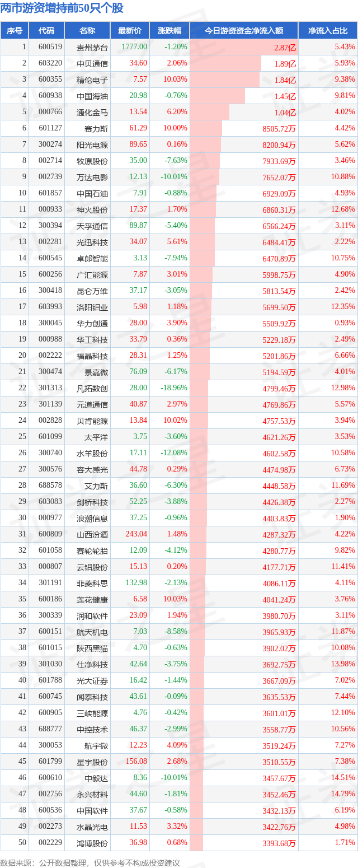Select the stock name 通化金马

coord(93,112)
